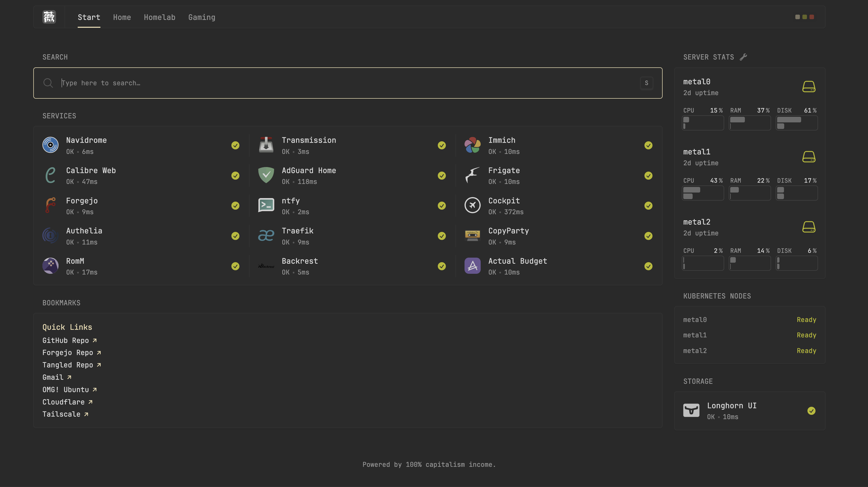Click the CopyParty cassette icon
Viewport: 868px width, 487px height.
[x=472, y=236]
